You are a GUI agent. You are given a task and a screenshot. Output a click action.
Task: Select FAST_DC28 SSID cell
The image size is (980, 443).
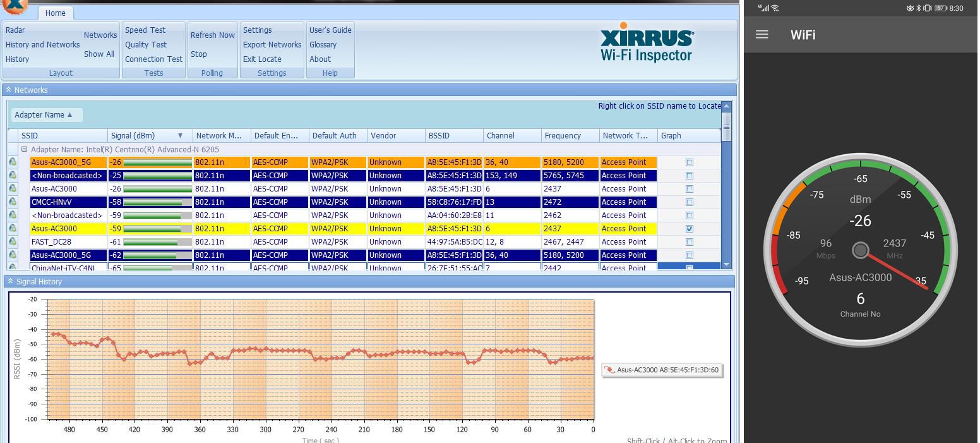(x=68, y=242)
